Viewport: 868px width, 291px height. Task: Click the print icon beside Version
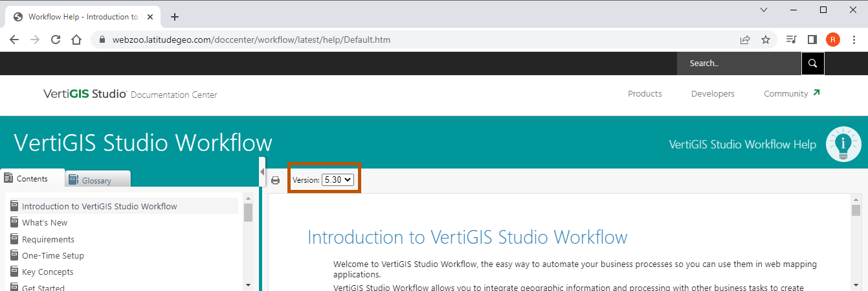pos(275,180)
